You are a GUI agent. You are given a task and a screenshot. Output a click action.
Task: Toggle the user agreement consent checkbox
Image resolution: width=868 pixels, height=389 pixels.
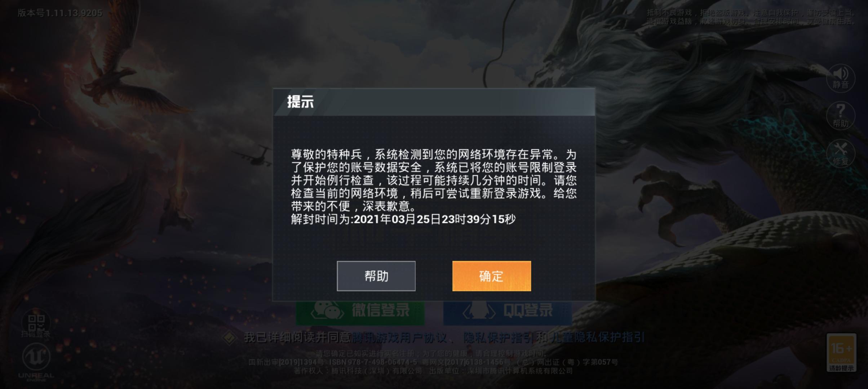click(230, 338)
